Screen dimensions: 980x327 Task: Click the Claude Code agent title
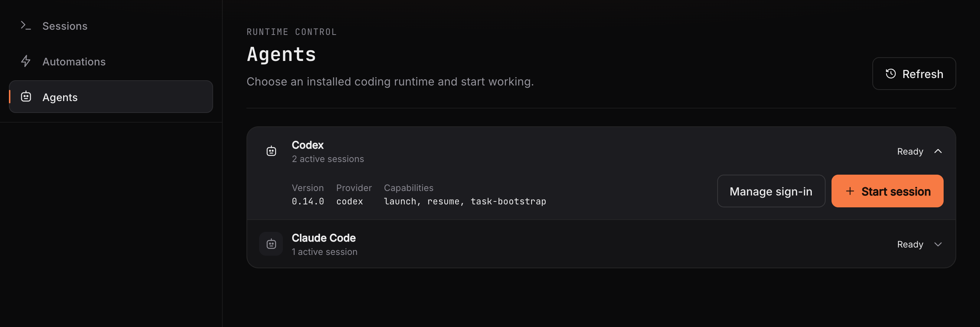[324, 238]
